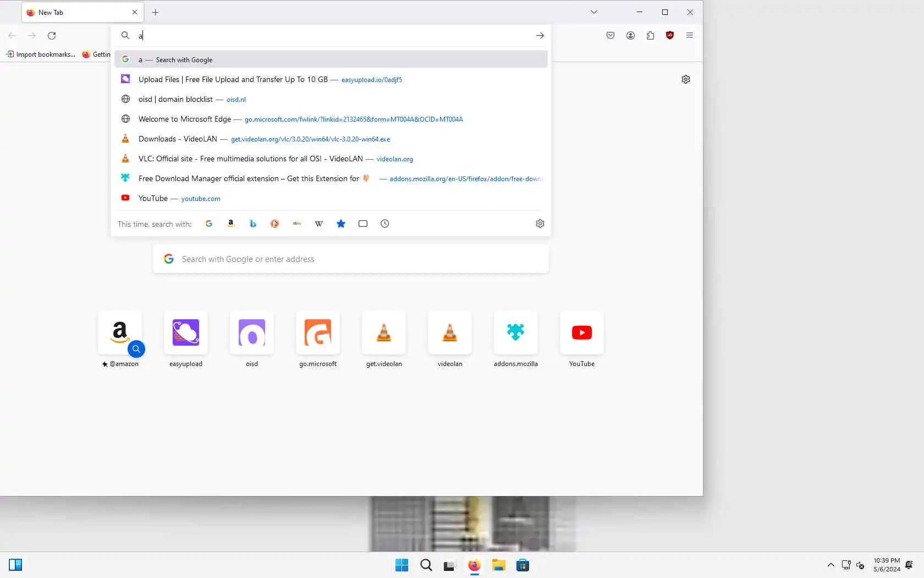Viewport: 924px width, 578px height.
Task: Open File Explorer from the taskbar
Action: click(498, 565)
